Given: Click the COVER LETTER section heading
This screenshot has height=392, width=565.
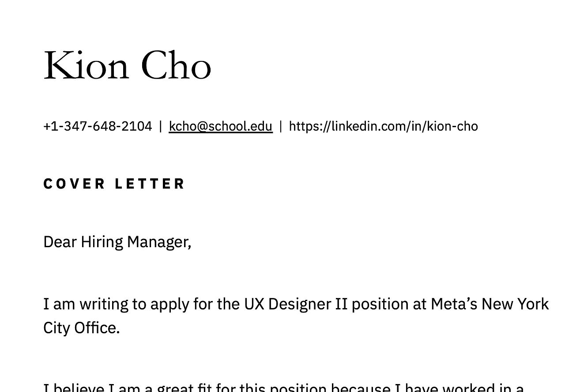Looking at the screenshot, I should click(114, 184).
